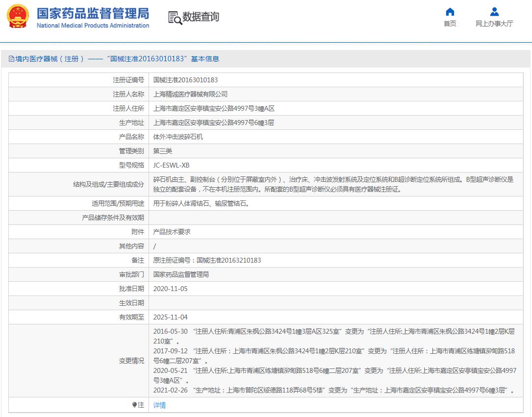Viewport: 532px width, 417px height.
Task: Click the 备注 field label
Action: 138,260
